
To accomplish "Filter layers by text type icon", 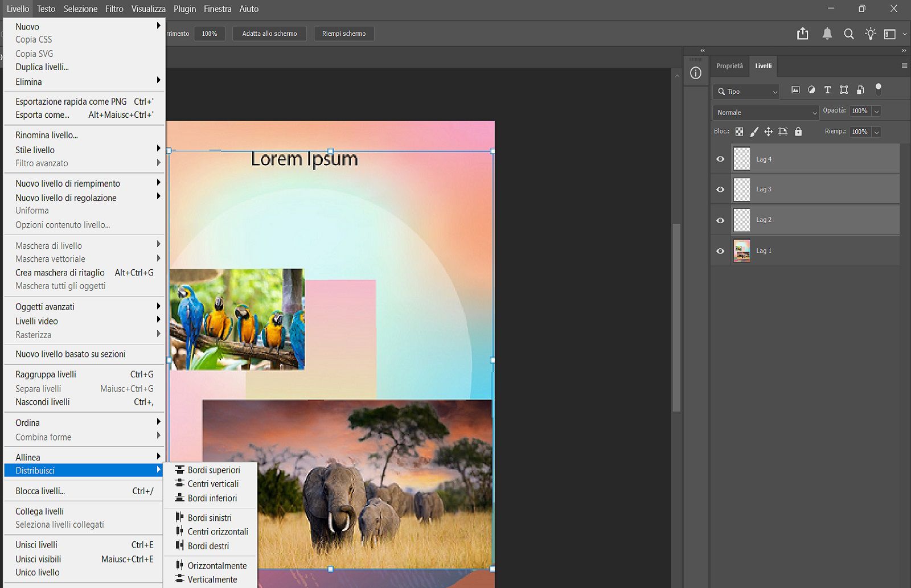I will point(827,90).
